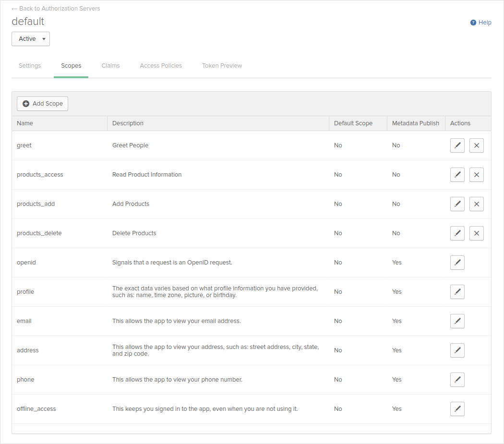The width and height of the screenshot is (504, 444).
Task: Delete the greet scope
Action: 476,145
